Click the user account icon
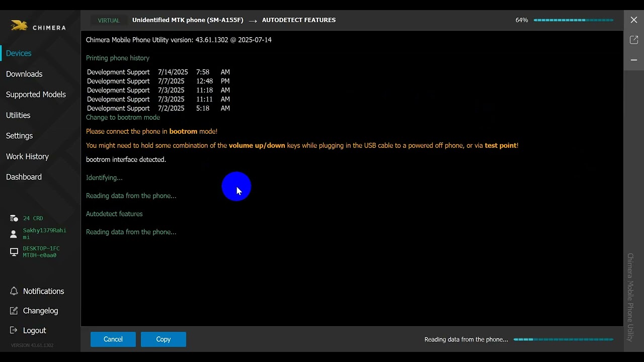 (x=14, y=234)
